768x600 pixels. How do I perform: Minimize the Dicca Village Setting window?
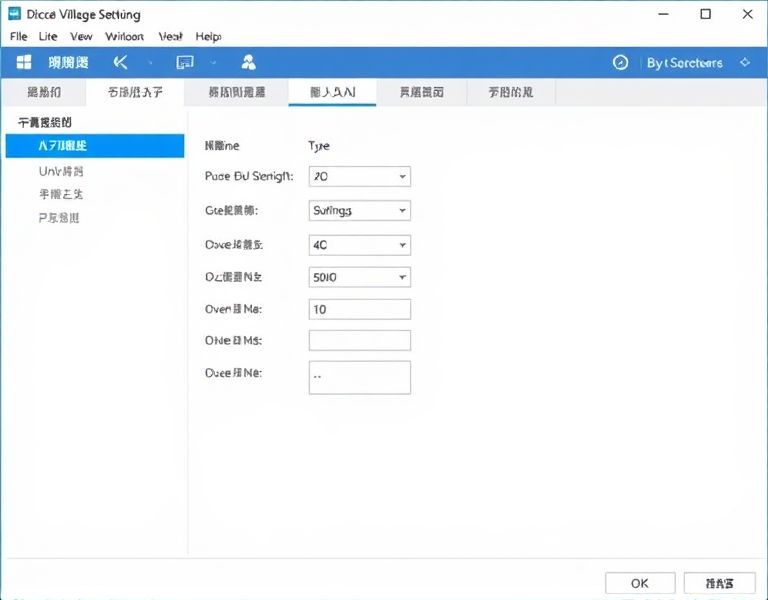pos(663,14)
